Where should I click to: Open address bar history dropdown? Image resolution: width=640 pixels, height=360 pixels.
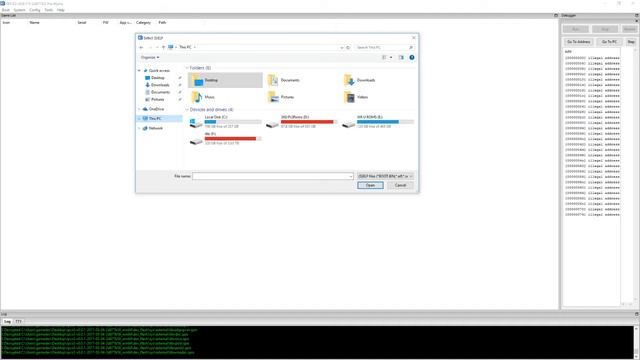(342, 47)
